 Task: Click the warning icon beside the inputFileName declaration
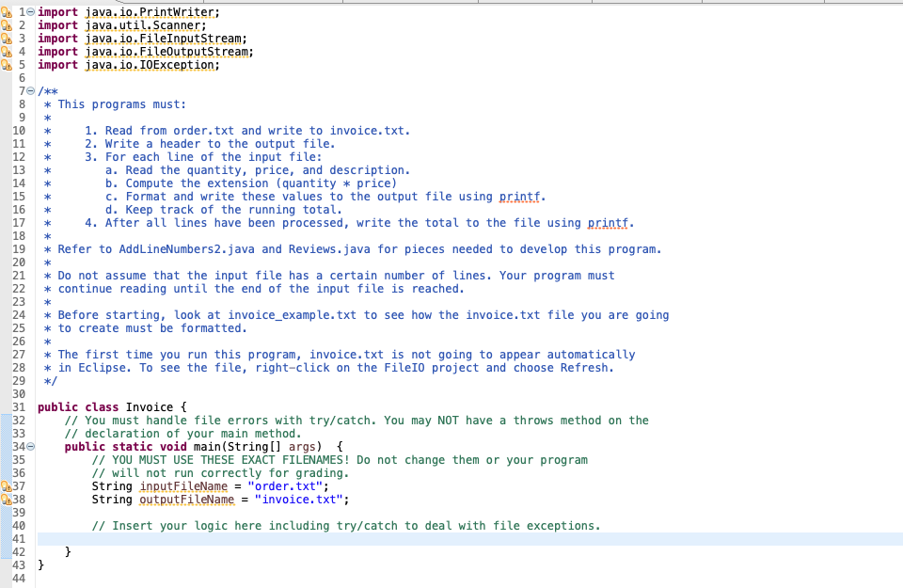5,485
